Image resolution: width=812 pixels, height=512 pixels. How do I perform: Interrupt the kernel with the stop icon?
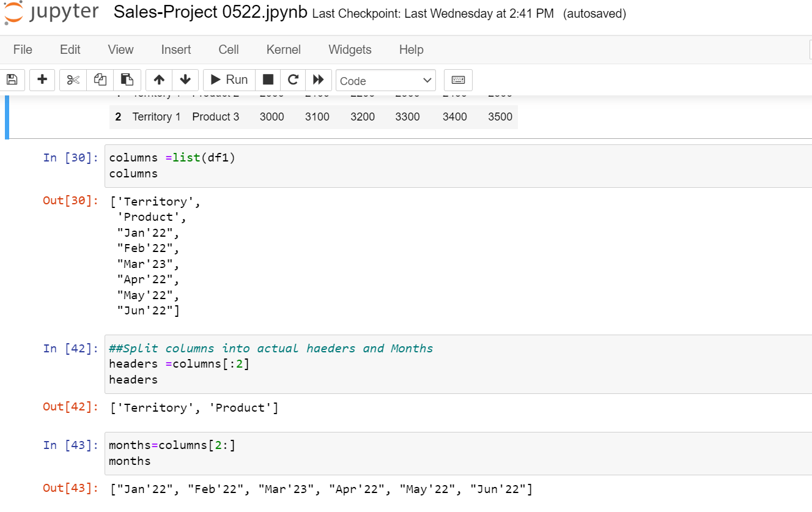coord(268,80)
